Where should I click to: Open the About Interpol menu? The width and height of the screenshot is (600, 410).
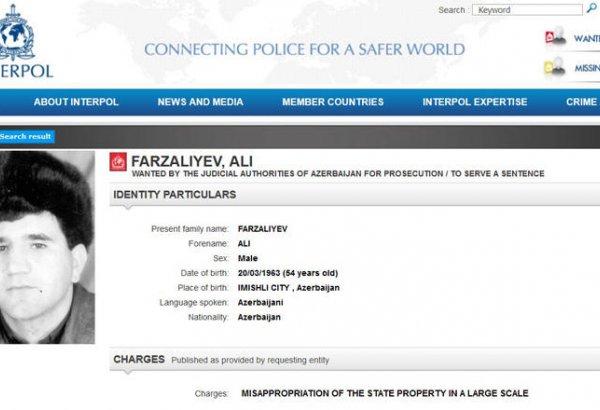[x=76, y=102]
